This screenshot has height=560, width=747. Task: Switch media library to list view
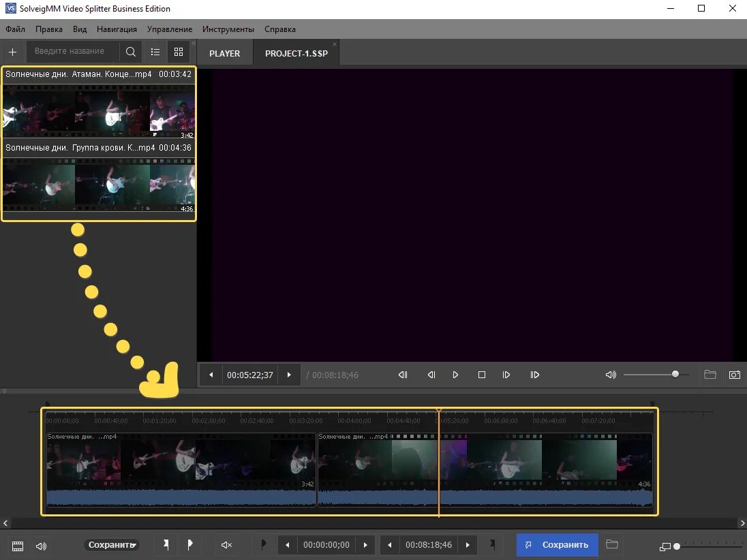pyautogui.click(x=155, y=52)
